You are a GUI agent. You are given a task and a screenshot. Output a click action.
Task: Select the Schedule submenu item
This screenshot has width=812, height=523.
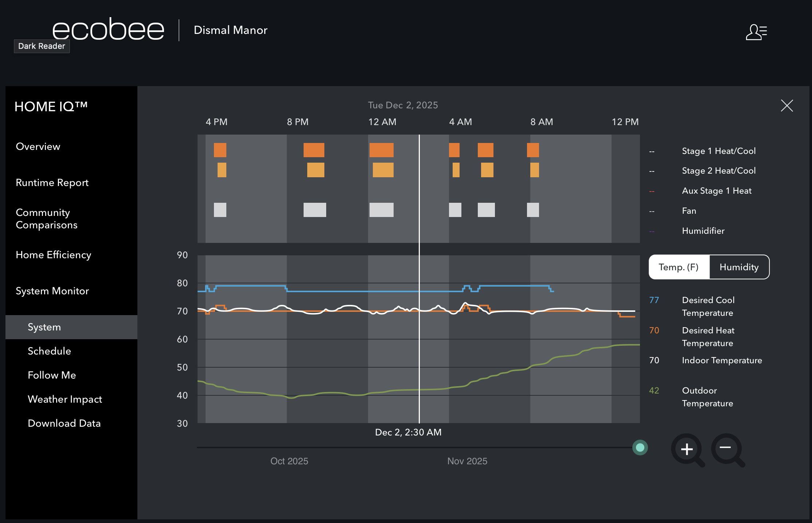tap(49, 351)
